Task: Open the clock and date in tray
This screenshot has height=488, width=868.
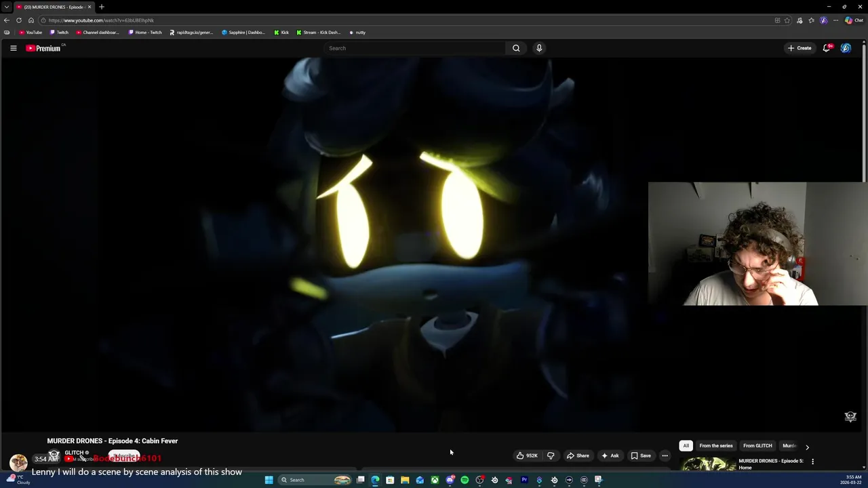Action: 850,480
